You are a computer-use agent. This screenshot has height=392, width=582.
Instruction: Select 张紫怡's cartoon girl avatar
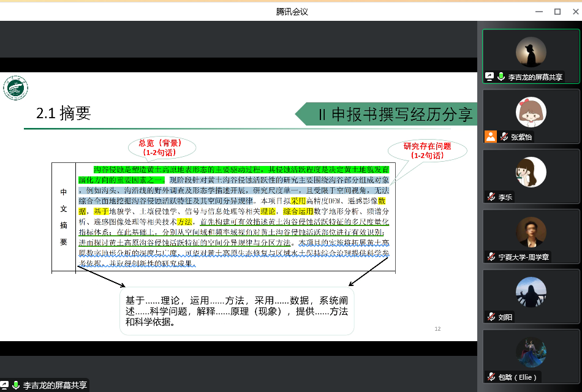coord(531,112)
